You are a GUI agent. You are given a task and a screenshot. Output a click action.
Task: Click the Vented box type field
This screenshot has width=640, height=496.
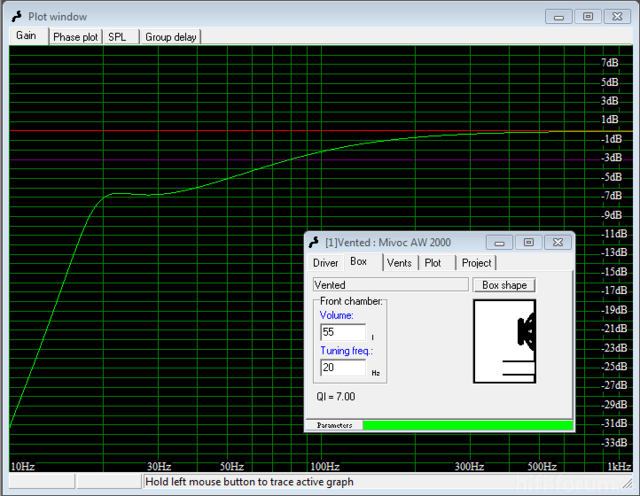click(391, 285)
